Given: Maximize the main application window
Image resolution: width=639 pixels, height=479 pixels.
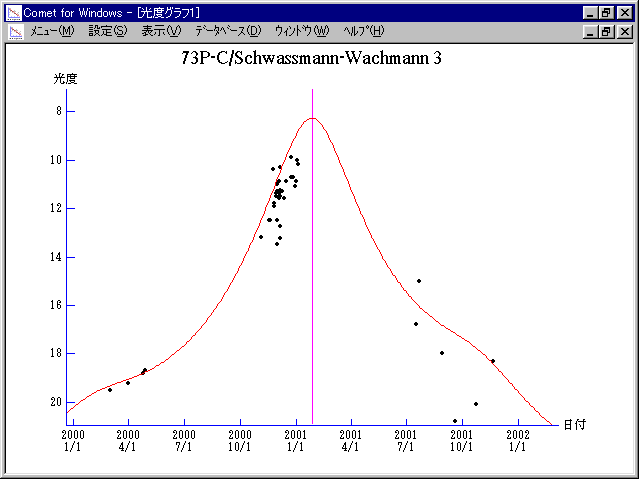Looking at the screenshot, I should (x=606, y=12).
